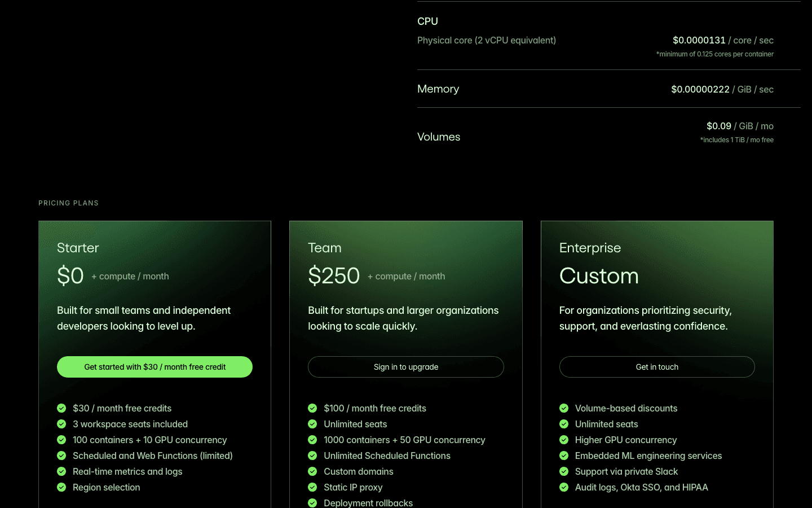The height and width of the screenshot is (508, 812).
Task: Click checkmark beside Unlimited Scheduled Functions
Action: [x=312, y=456]
